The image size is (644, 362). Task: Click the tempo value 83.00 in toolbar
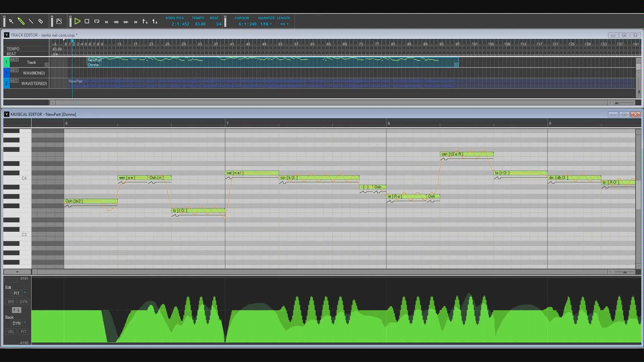[200, 24]
